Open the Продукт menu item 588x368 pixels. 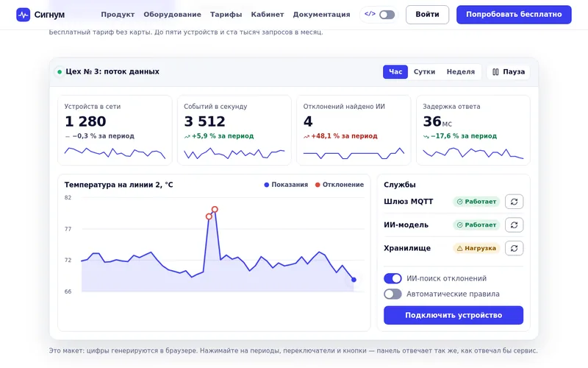118,15
